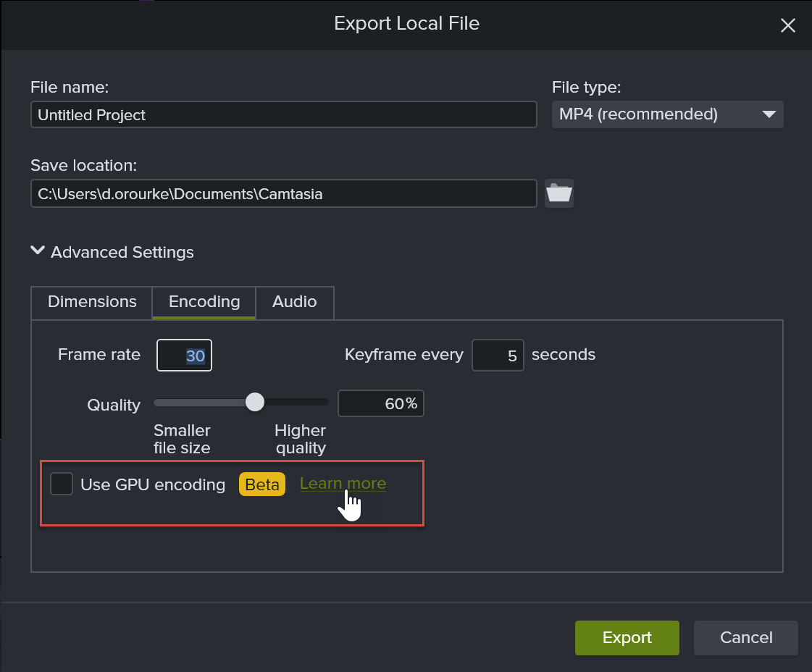
Task: Switch to the Dimensions tab
Action: pyautogui.click(x=91, y=302)
